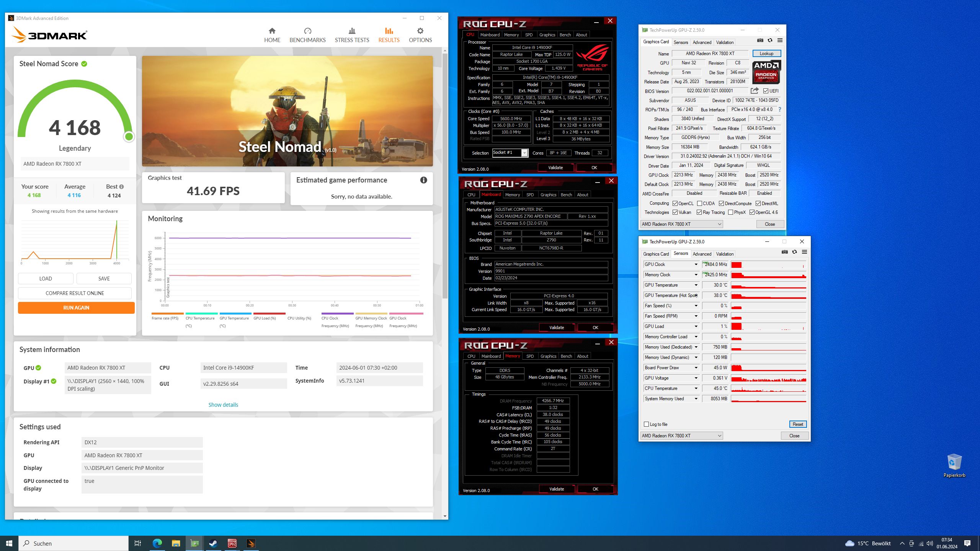
Task: Switch to Mainboard tab in top CPU-Z window
Action: [x=490, y=35]
